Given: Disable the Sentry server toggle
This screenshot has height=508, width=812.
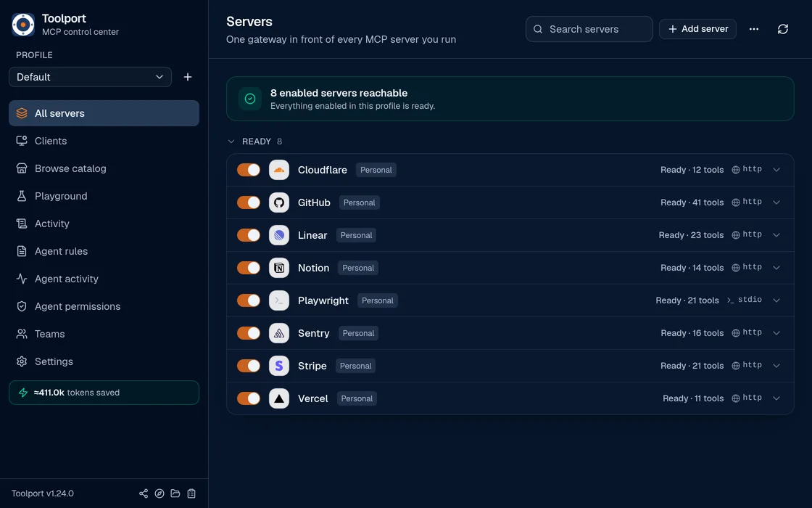Looking at the screenshot, I should coord(249,333).
